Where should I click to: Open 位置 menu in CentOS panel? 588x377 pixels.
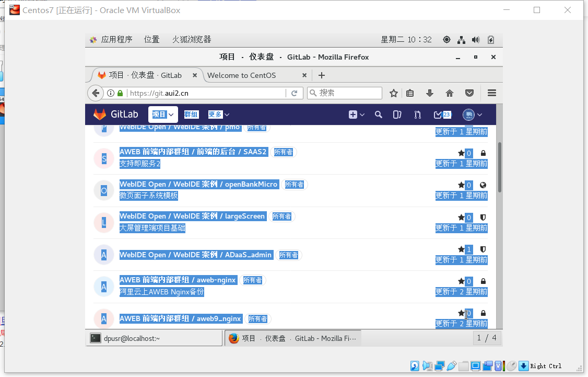(x=152, y=39)
